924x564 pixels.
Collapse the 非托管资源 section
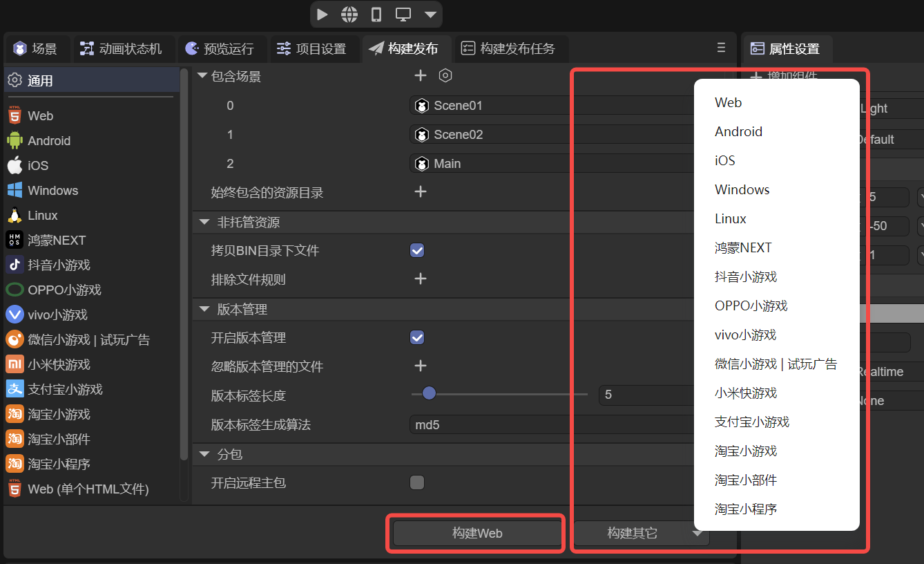coord(204,222)
